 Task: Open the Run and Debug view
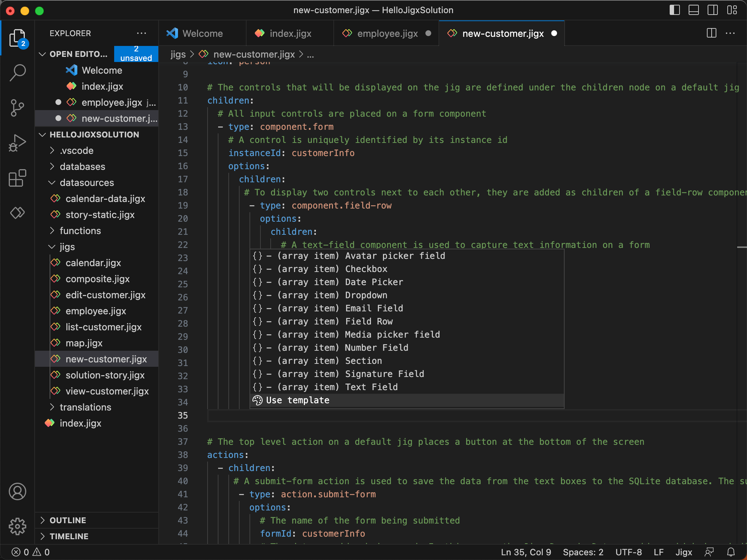18,143
